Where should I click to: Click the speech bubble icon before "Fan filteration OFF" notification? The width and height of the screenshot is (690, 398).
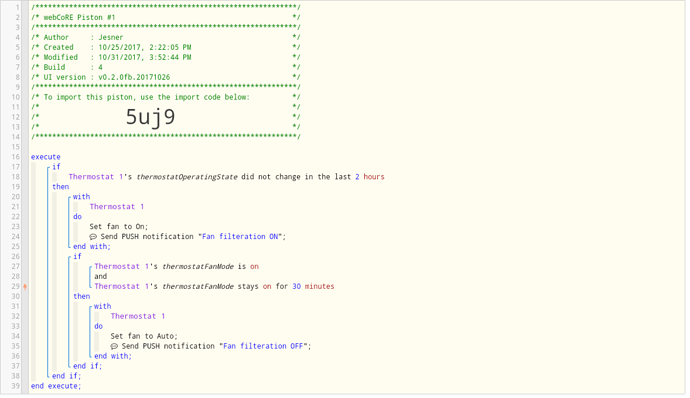[114, 346]
